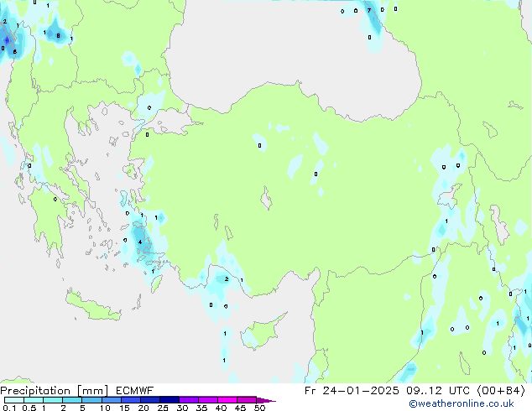Click the precipitation value "8" on map
Screen dimensions: 532x411
[x=58, y=35]
